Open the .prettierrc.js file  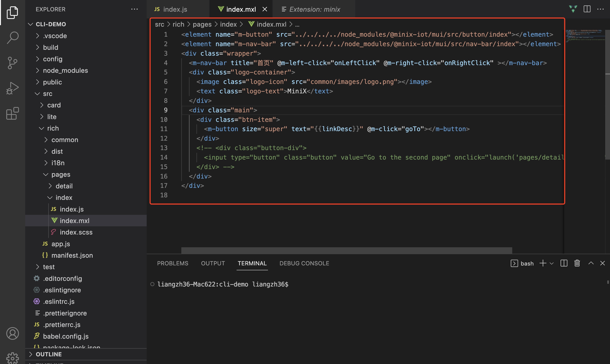86,325
